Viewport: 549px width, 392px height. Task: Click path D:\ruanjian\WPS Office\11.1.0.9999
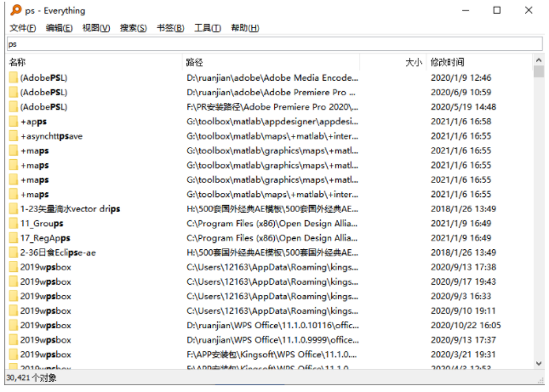coord(272,340)
